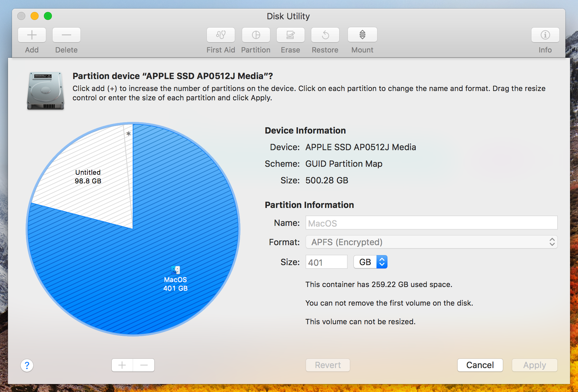Click the Partition toolbar icon
578x392 pixels.
click(x=256, y=35)
